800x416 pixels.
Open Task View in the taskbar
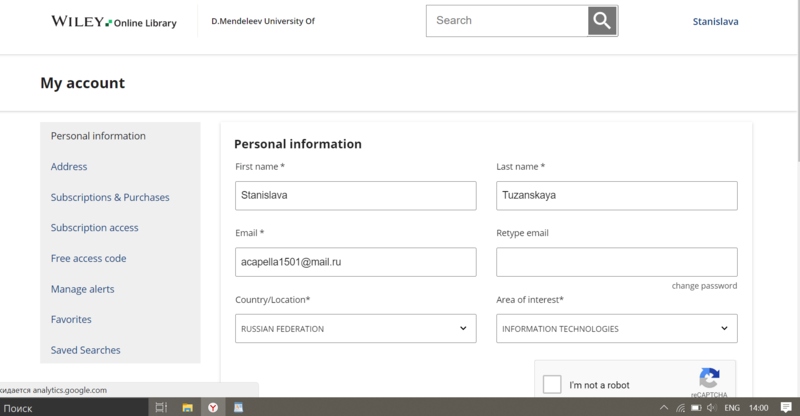161,407
